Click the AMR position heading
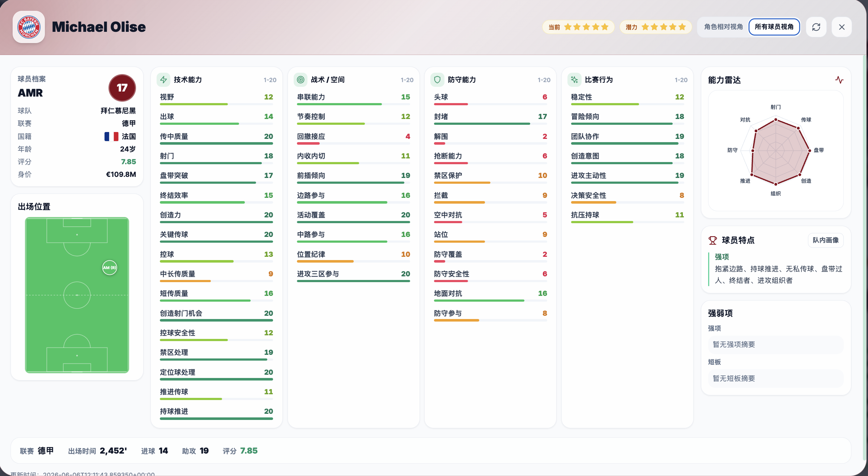 coord(30,93)
